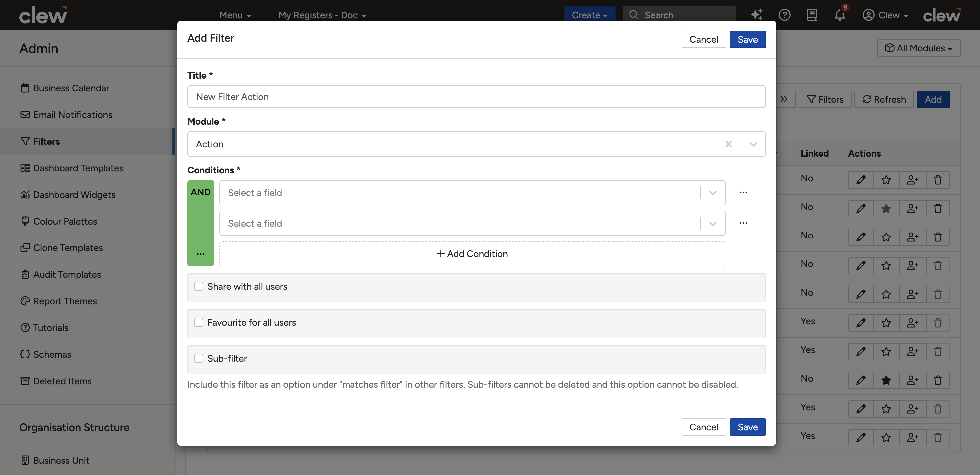The image size is (980, 475).
Task: Open the help question mark icon
Action: tap(784, 15)
